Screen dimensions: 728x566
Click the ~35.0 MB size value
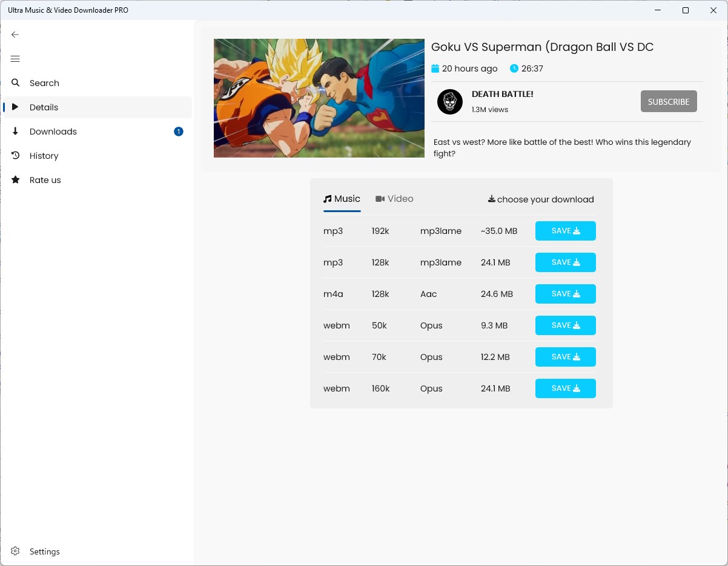coord(499,231)
